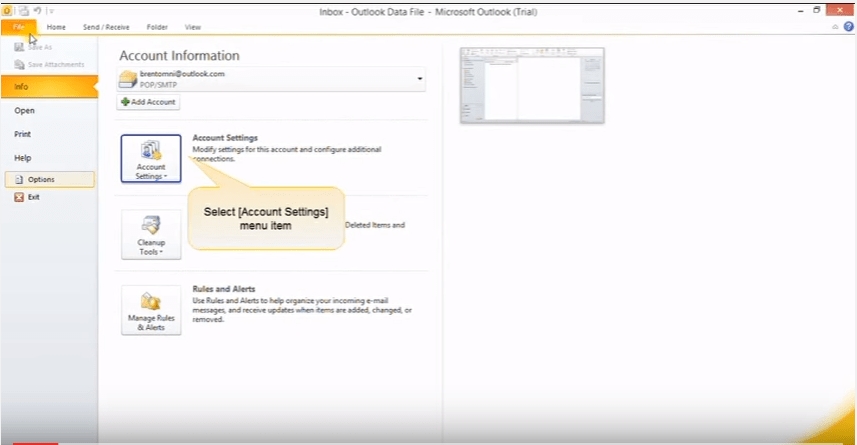
Task: Open the Cleanup Tools dropdown button
Action: [151, 235]
